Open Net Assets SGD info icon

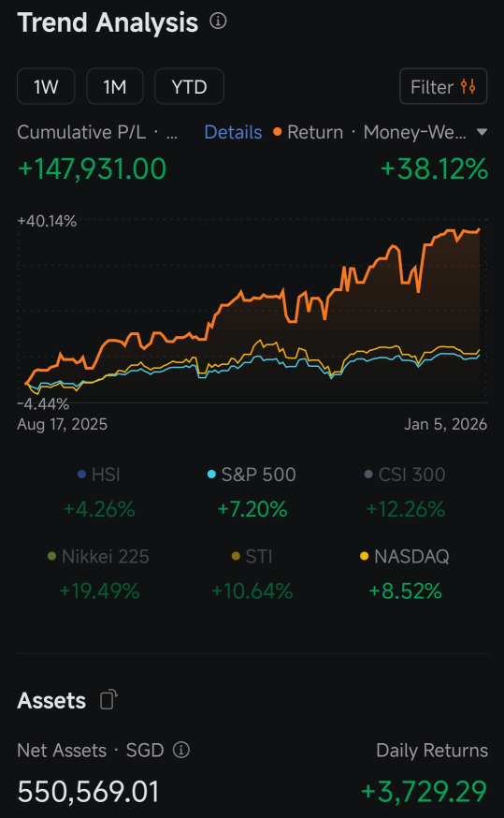180,751
